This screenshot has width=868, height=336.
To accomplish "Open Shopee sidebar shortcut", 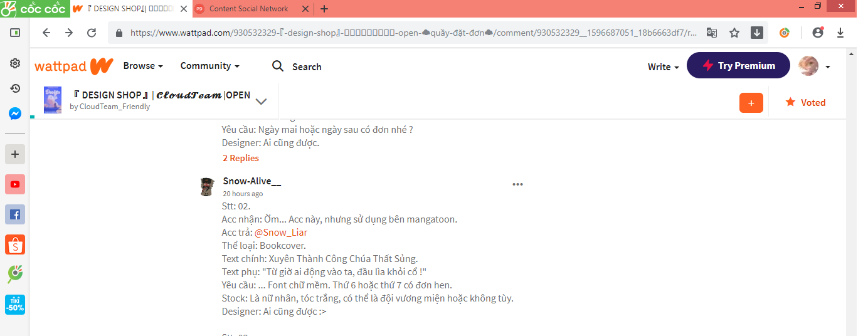I will tap(15, 244).
